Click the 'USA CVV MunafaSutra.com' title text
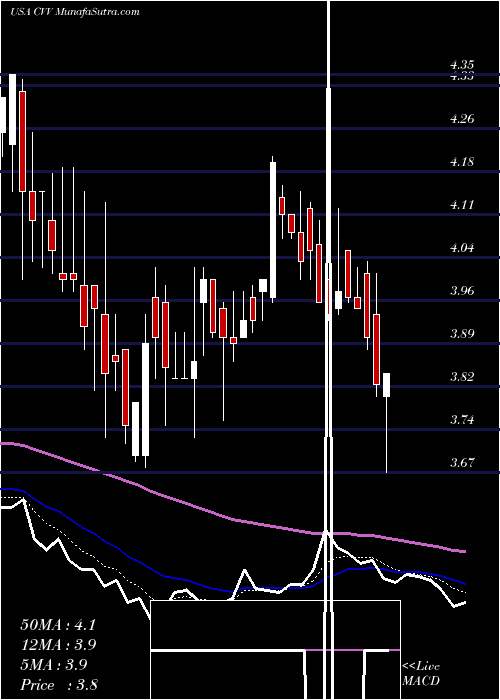 coord(75,12)
